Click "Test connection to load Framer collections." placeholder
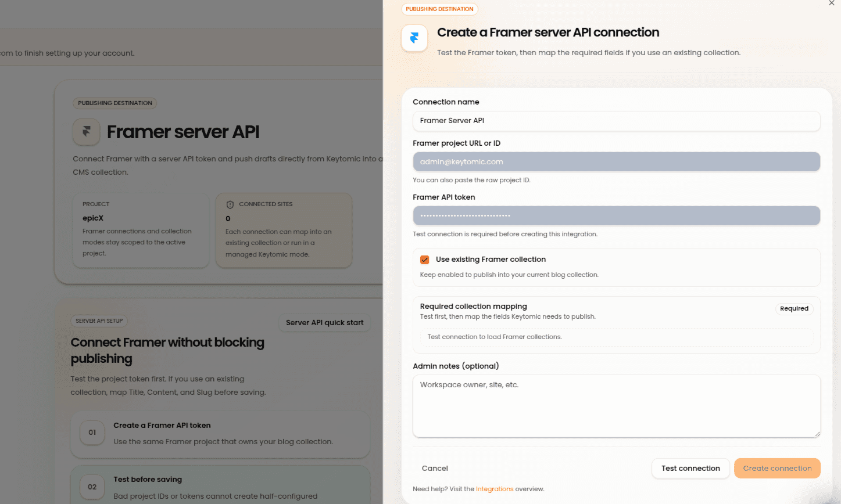Image resolution: width=841 pixels, height=504 pixels. coord(495,337)
